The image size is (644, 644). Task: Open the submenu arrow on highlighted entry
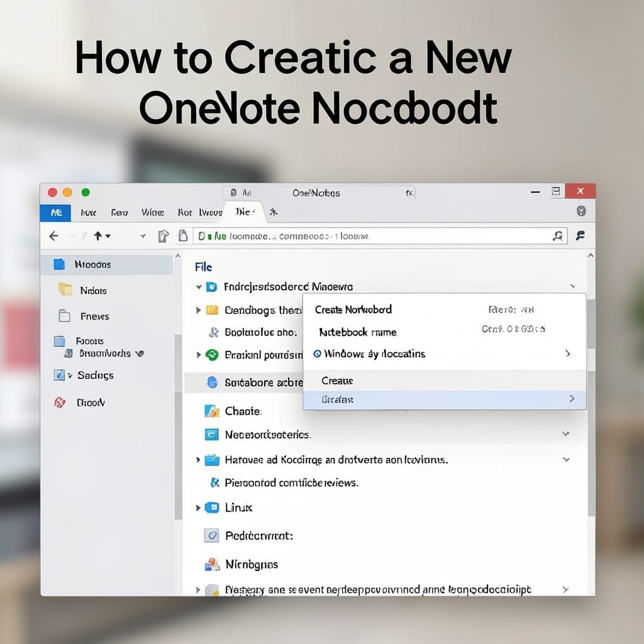click(572, 398)
